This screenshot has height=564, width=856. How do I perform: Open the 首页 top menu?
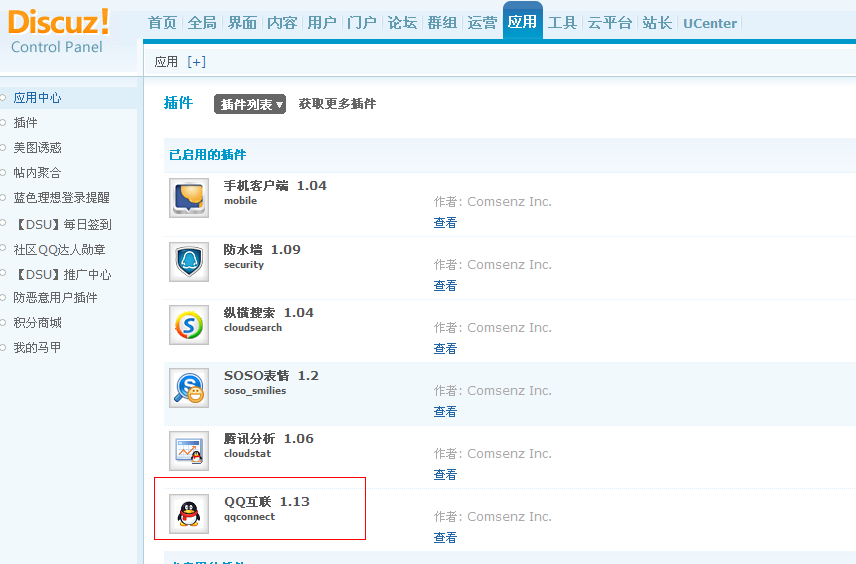point(162,23)
